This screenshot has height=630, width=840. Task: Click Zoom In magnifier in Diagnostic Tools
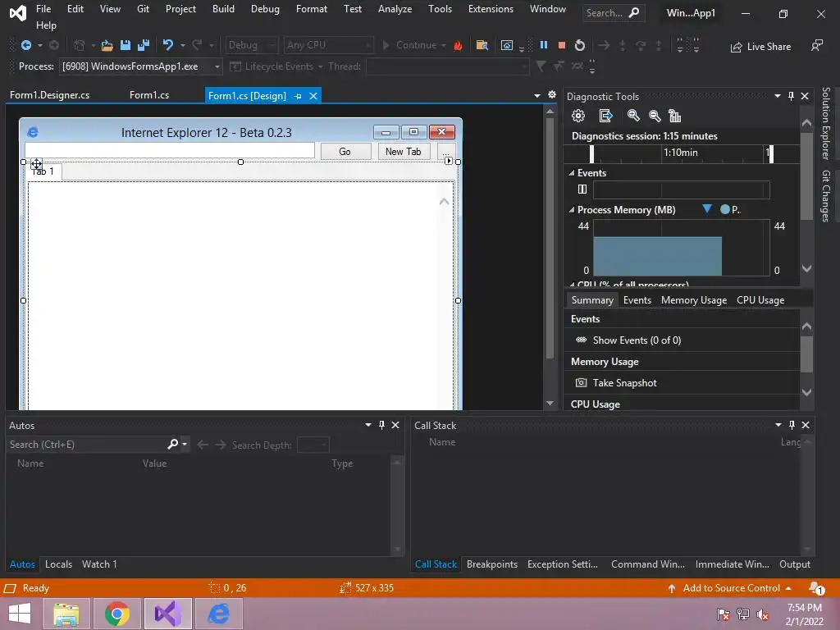pos(633,116)
